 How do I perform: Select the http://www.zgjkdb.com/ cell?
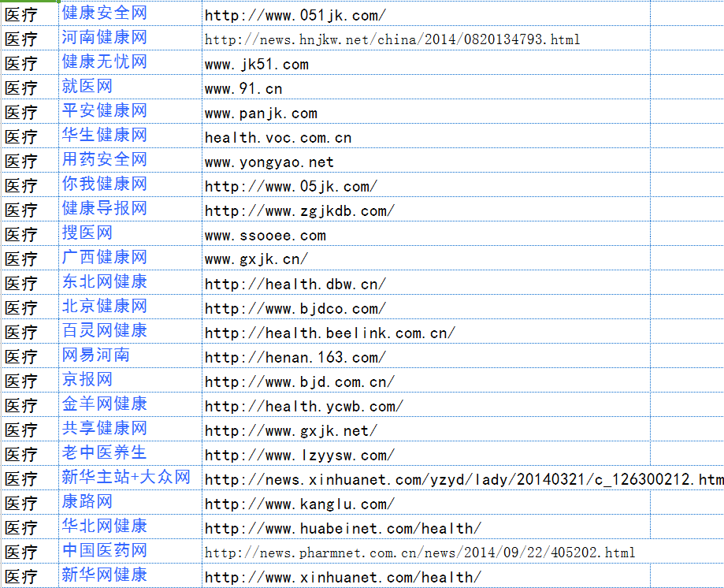426,209
